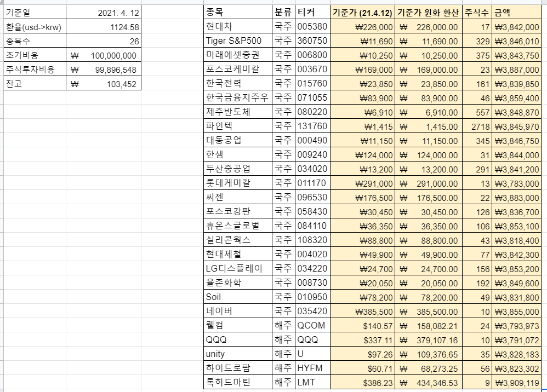The width and height of the screenshot is (547, 392).
Task: Click the amount ₩3,887,000
Action: click(x=517, y=70)
